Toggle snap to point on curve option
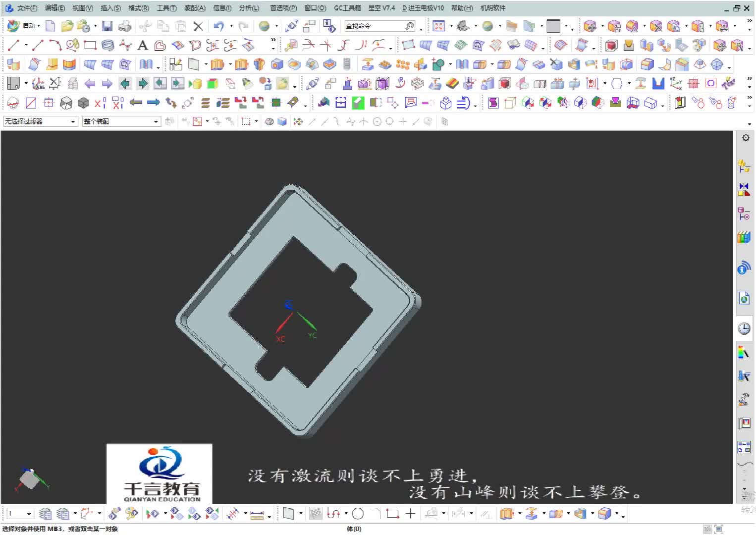Screen dimensions: 756x535 click(416, 121)
